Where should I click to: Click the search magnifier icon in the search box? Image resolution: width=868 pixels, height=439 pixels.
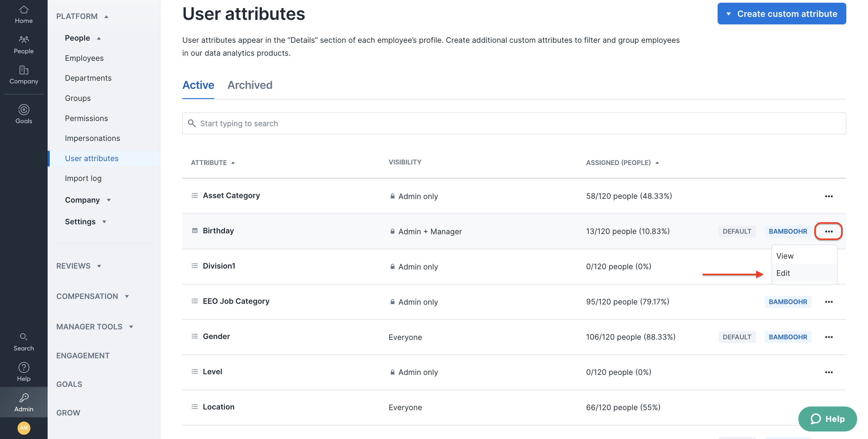coord(192,123)
